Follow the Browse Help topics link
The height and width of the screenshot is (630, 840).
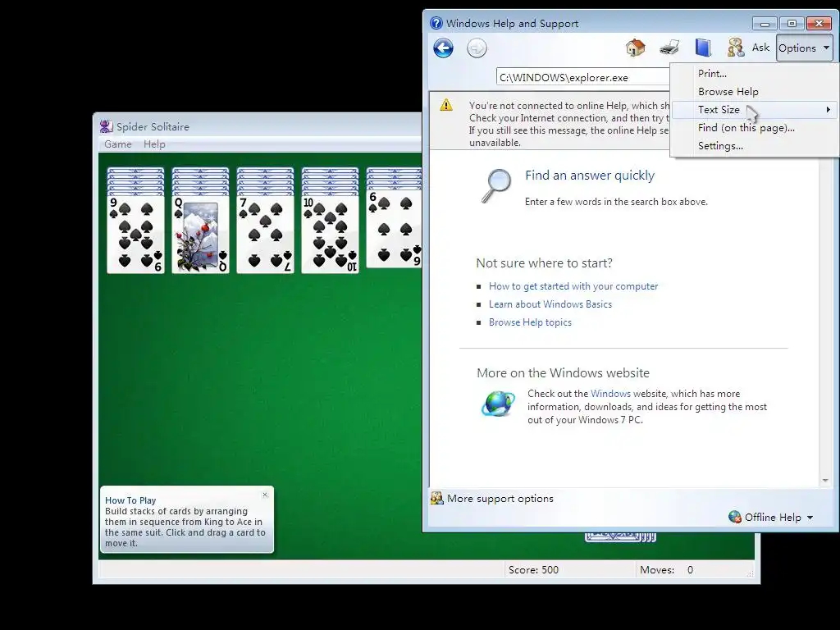(x=530, y=322)
